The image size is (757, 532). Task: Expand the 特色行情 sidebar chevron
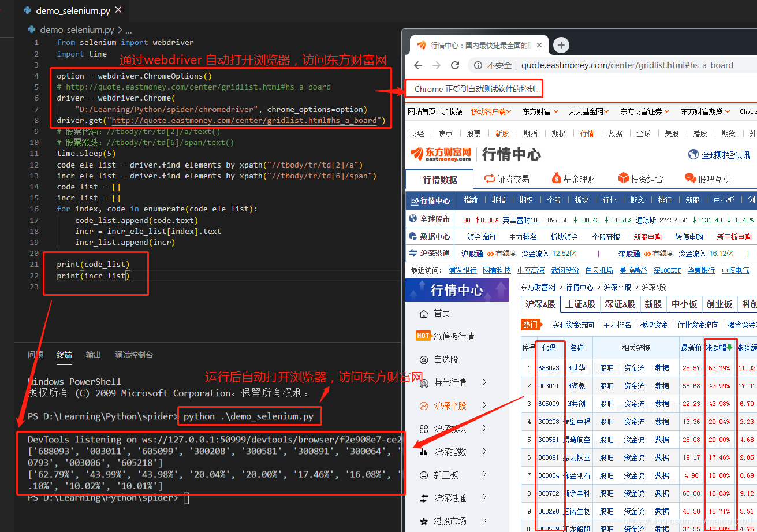[x=484, y=382]
